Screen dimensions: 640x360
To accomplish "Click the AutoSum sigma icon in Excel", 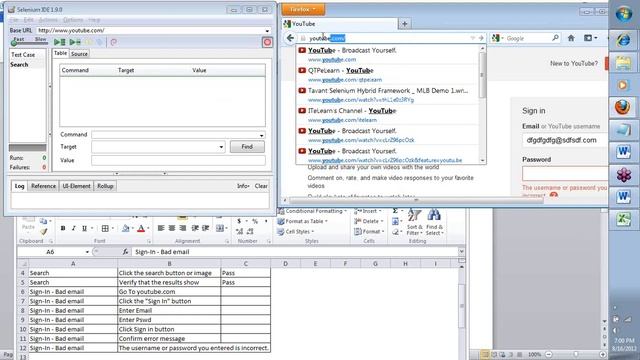I will (x=395, y=211).
